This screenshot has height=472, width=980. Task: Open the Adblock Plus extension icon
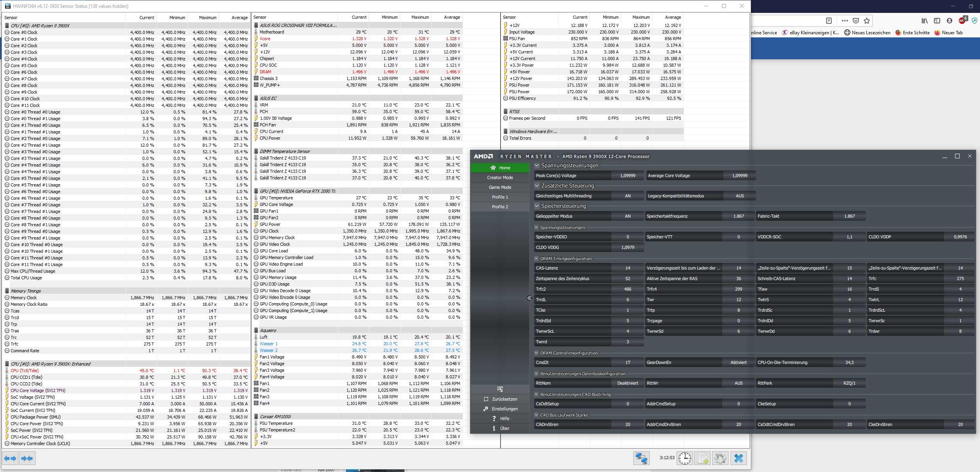[x=962, y=20]
